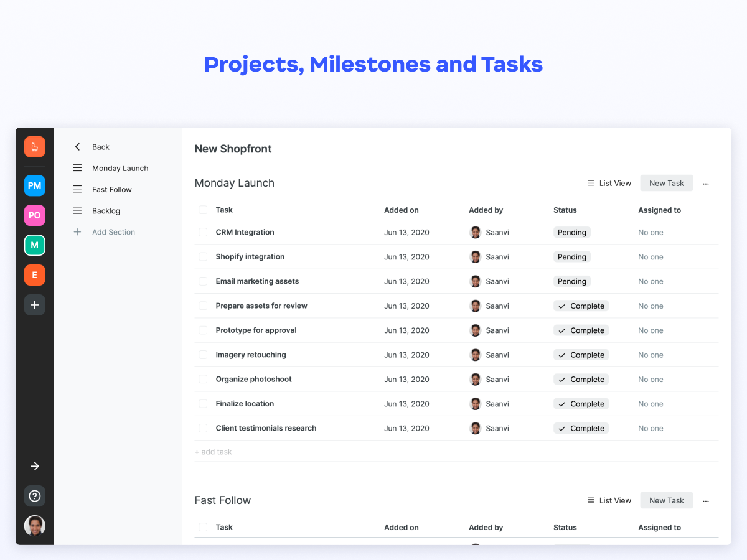747x560 pixels.
Task: Go to Monday Launch in sidebar
Action: coord(120,168)
